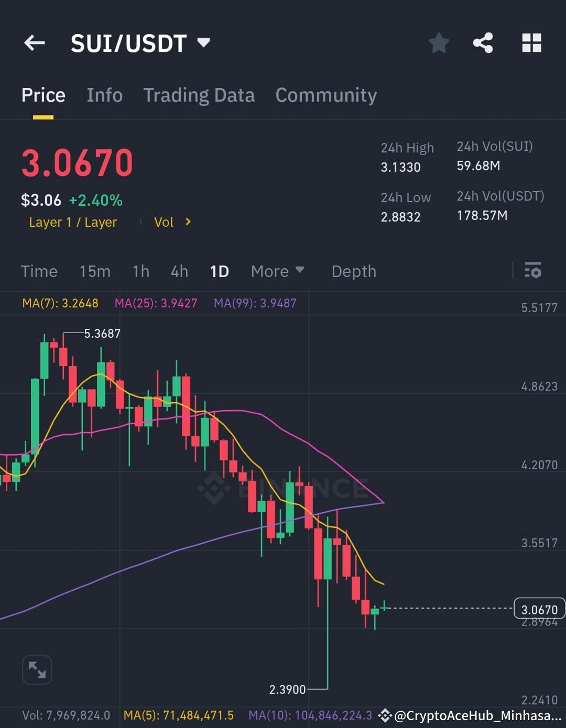Open the share icon
This screenshot has width=566, height=728.
click(x=483, y=43)
